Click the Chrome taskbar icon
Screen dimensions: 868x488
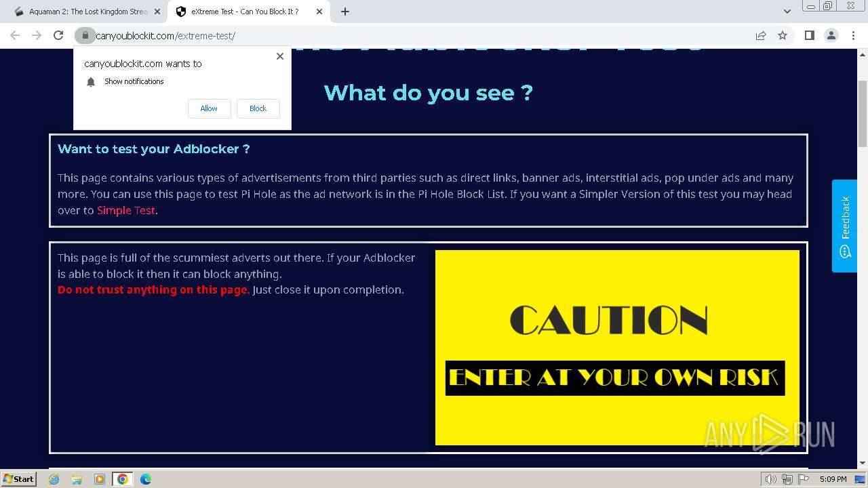coord(123,479)
